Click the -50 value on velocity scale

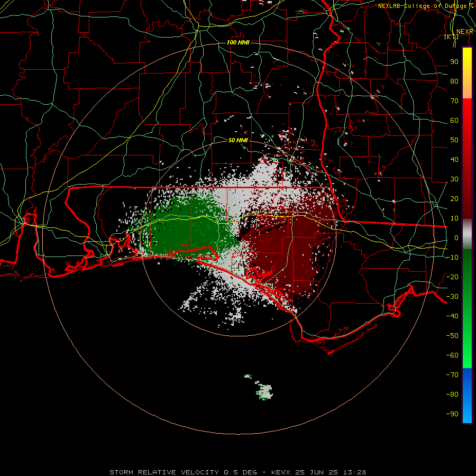click(x=452, y=336)
